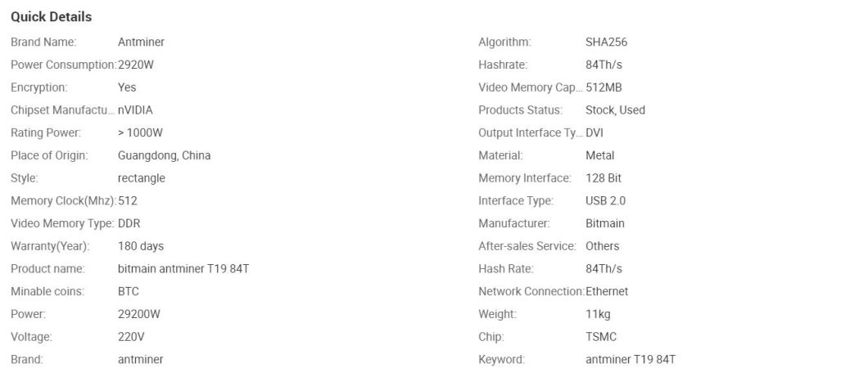This screenshot has width=868, height=377.
Task: Click the Memory Interface value 128 Bit
Action: (605, 178)
